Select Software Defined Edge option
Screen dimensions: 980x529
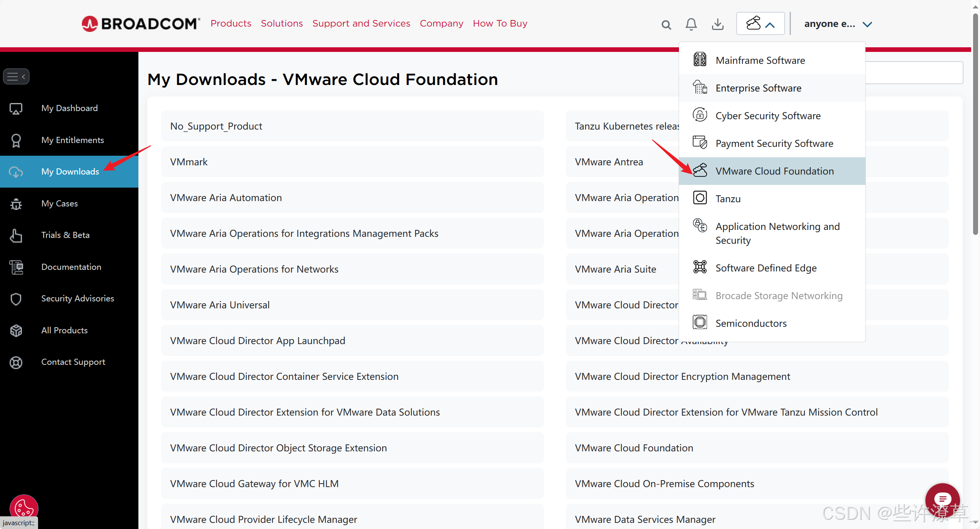tap(766, 268)
